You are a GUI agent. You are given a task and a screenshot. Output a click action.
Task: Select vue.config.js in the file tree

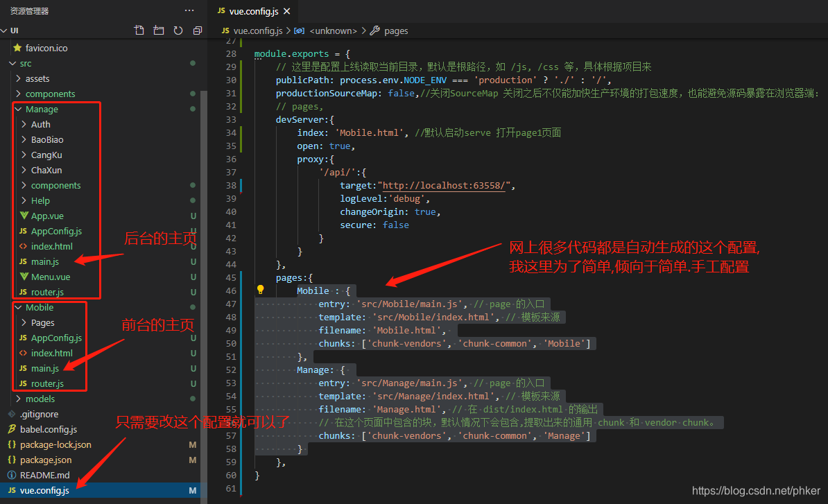click(x=44, y=490)
